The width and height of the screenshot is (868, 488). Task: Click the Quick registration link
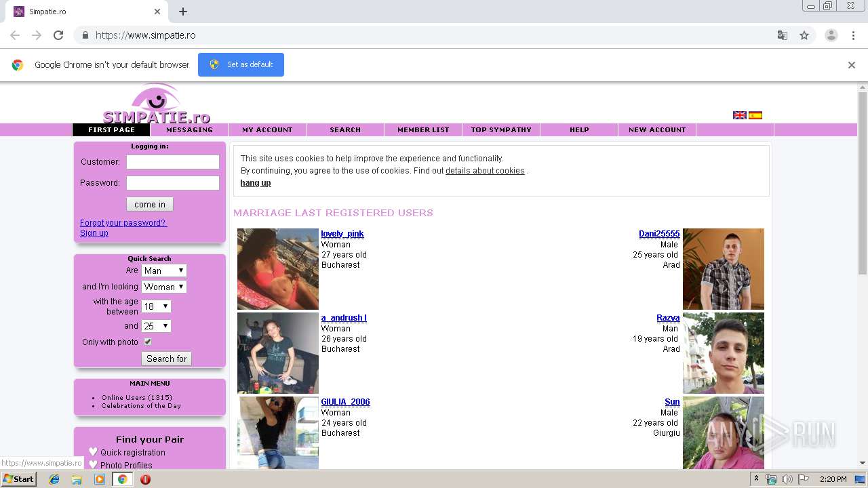pyautogui.click(x=133, y=453)
